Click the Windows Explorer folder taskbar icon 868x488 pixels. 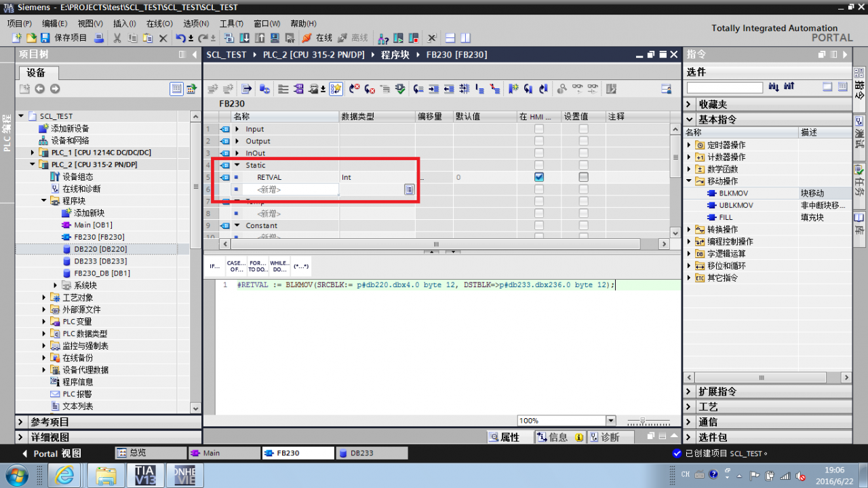(104, 476)
